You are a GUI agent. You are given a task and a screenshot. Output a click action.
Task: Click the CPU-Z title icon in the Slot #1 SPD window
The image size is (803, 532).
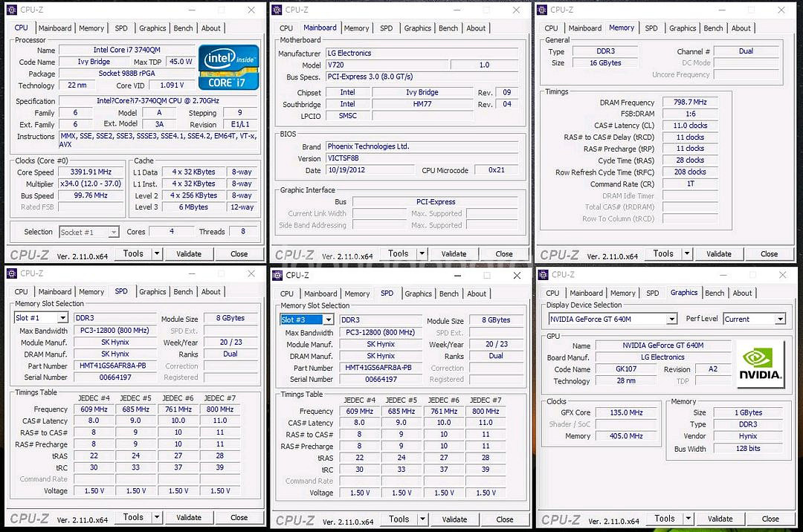(x=12, y=273)
